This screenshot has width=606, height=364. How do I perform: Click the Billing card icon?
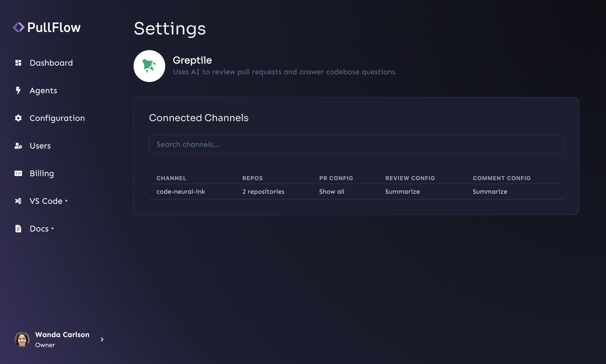pos(18,173)
